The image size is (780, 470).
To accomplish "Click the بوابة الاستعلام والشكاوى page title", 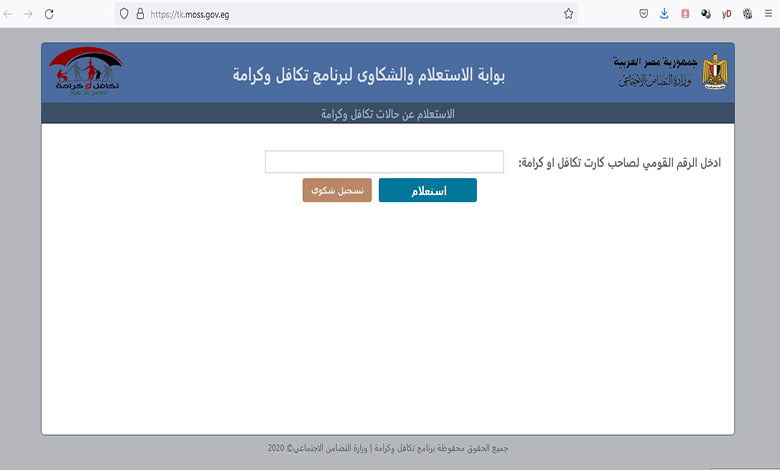I will tap(369, 75).
